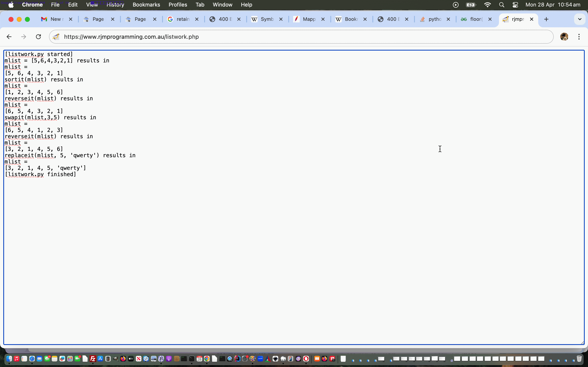The width and height of the screenshot is (588, 367).
Task: Click the browser back arrow
Action: pos(9,37)
